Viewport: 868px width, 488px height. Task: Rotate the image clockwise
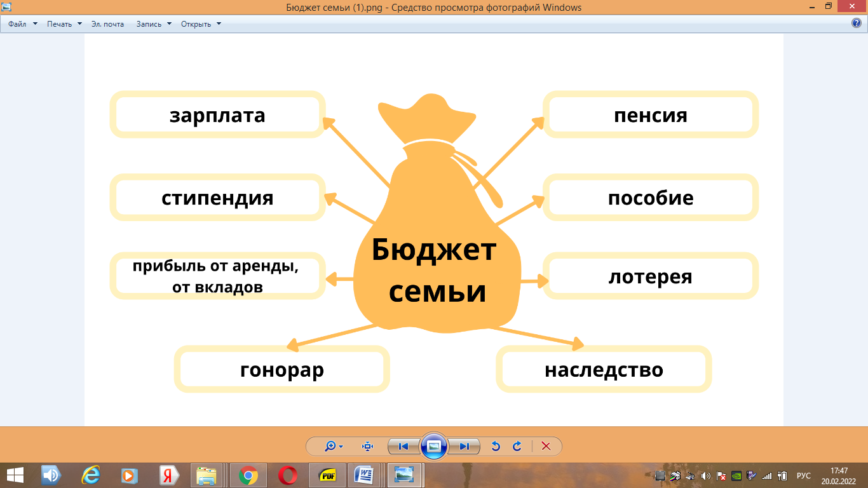tap(517, 446)
